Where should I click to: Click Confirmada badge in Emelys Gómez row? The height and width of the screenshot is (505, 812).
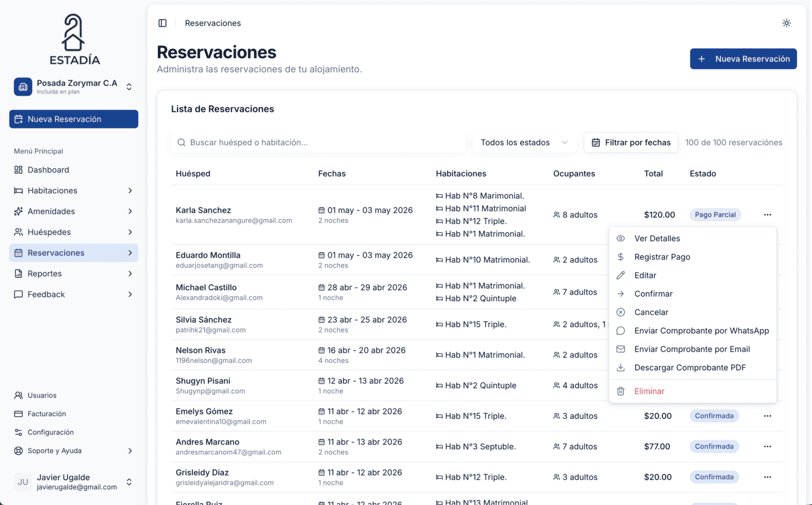[714, 416]
